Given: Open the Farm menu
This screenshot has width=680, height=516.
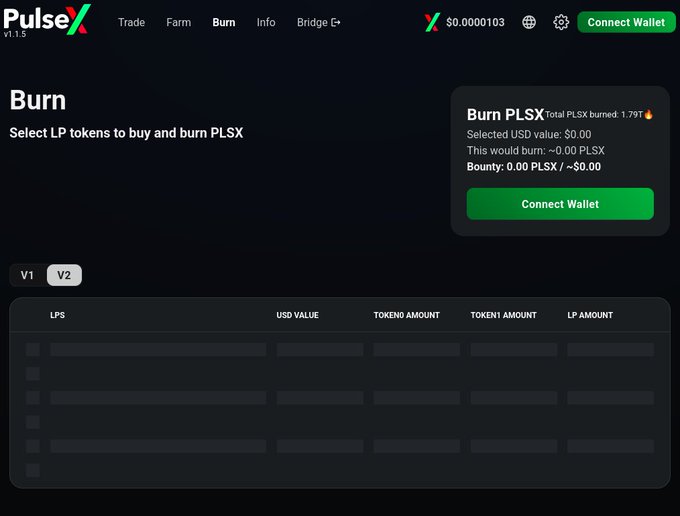Looking at the screenshot, I should click(x=178, y=22).
